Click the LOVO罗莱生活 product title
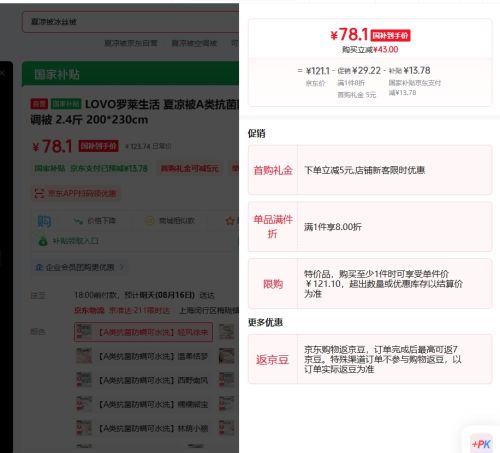Viewport: 500px width, 453px height. coord(135,112)
